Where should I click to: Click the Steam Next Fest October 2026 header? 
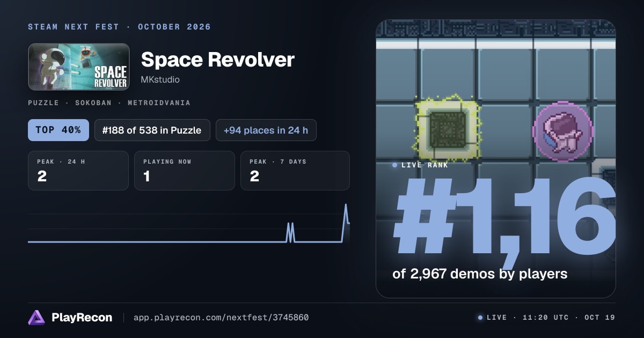click(119, 27)
